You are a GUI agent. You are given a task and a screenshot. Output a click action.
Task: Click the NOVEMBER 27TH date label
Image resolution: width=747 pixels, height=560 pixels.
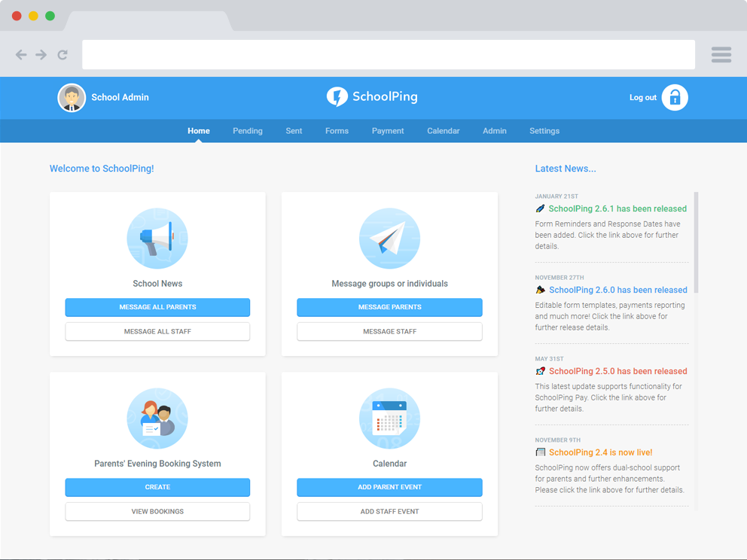pyautogui.click(x=559, y=278)
